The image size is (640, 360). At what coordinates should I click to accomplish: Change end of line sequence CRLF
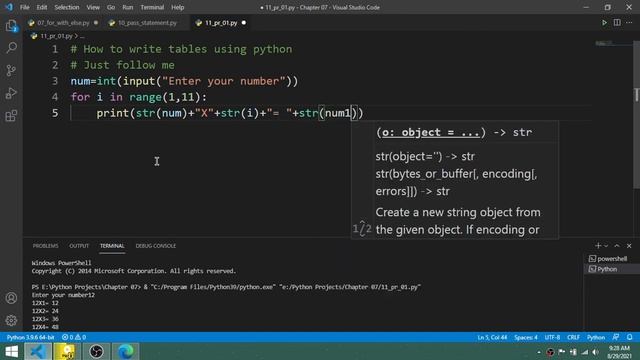(x=573, y=337)
